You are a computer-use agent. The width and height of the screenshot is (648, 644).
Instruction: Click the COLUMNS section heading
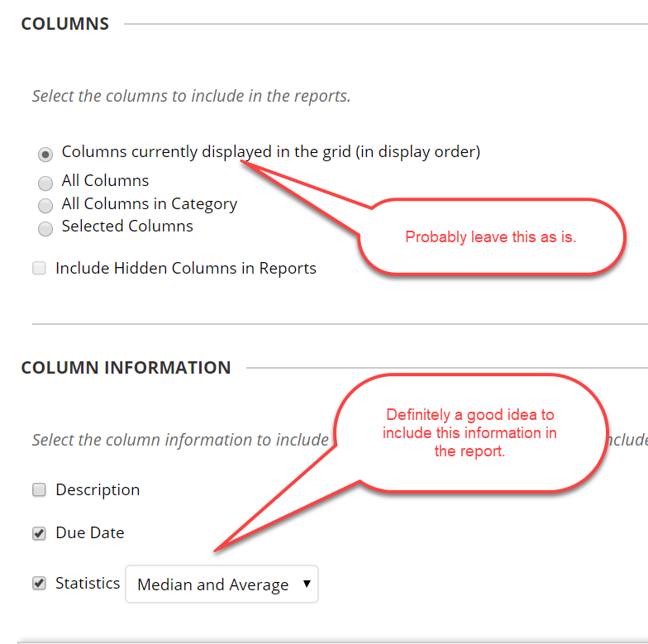tap(64, 23)
